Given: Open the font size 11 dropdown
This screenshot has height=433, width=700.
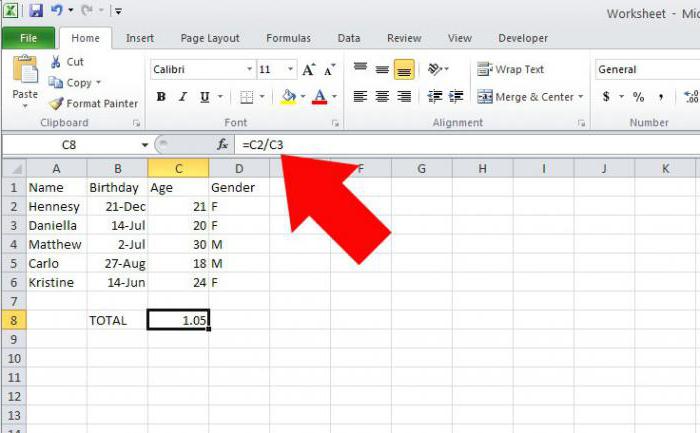Looking at the screenshot, I should (x=290, y=69).
